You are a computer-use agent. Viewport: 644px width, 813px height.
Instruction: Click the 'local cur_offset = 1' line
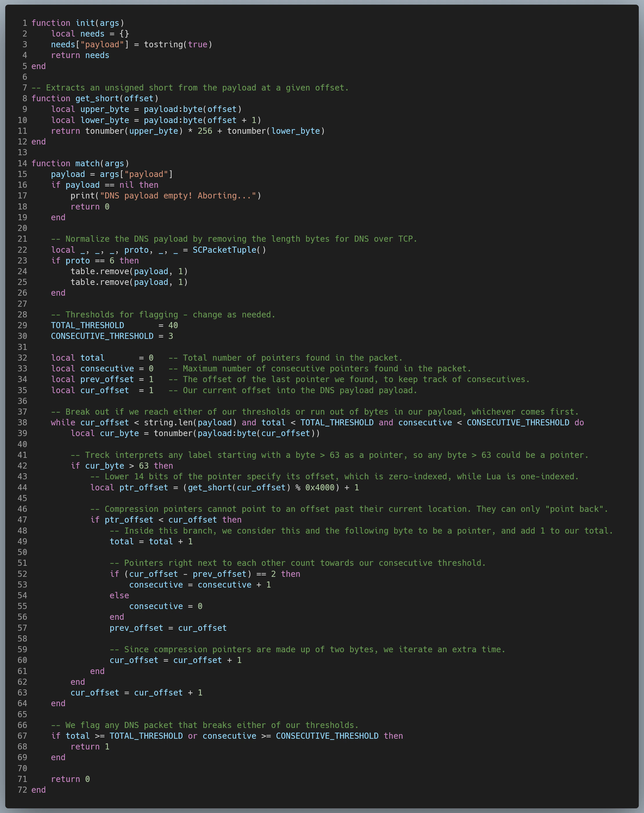pos(102,390)
